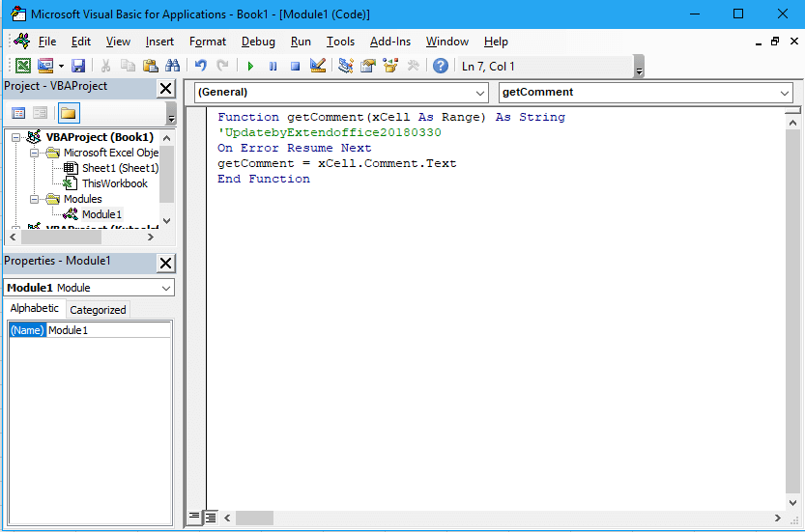Click the Break pause icon
The width and height of the screenshot is (805, 532).
[x=273, y=66]
